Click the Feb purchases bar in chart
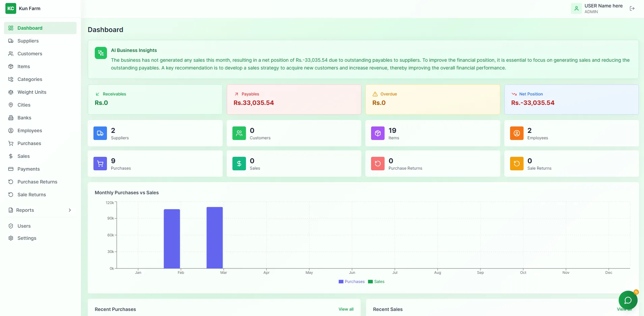The width and height of the screenshot is (644, 316). coord(172,239)
